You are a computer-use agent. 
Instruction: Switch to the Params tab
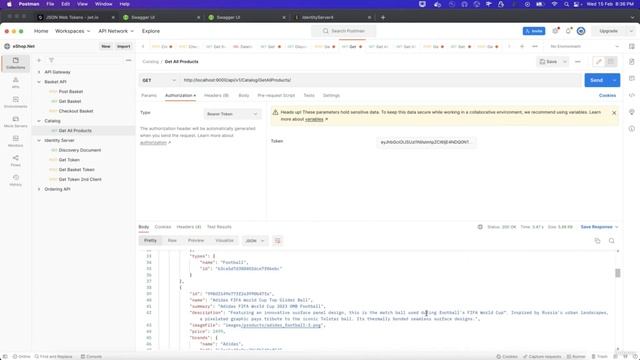[149, 96]
